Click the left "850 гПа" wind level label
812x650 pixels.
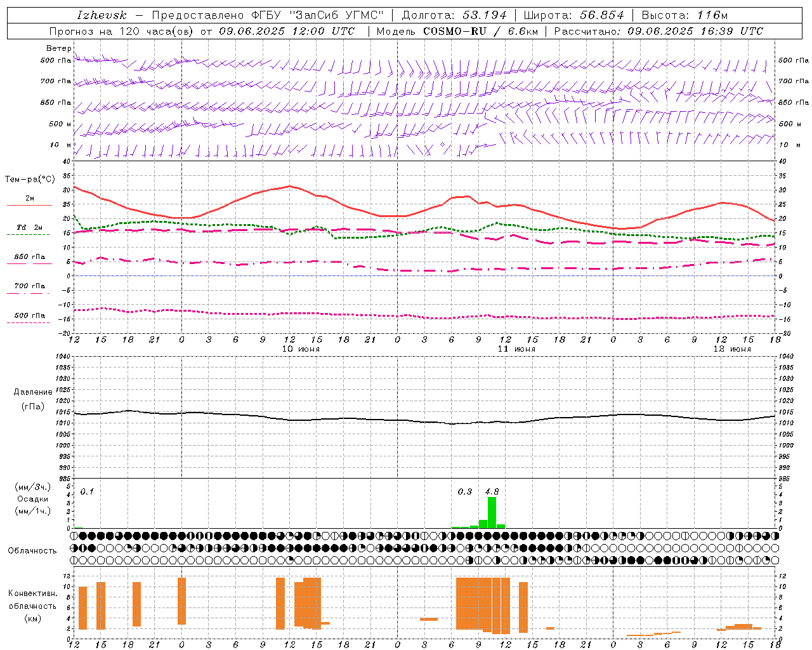[56, 103]
